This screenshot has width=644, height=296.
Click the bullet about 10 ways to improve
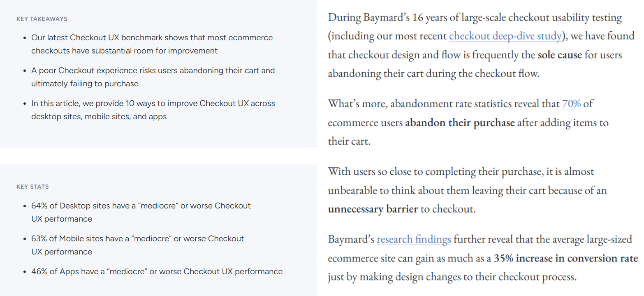point(153,110)
